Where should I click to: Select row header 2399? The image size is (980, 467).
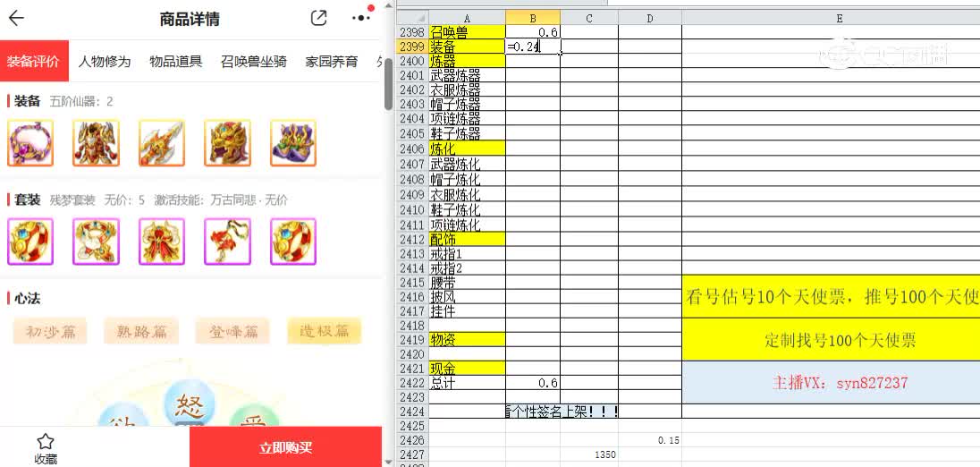pos(412,47)
